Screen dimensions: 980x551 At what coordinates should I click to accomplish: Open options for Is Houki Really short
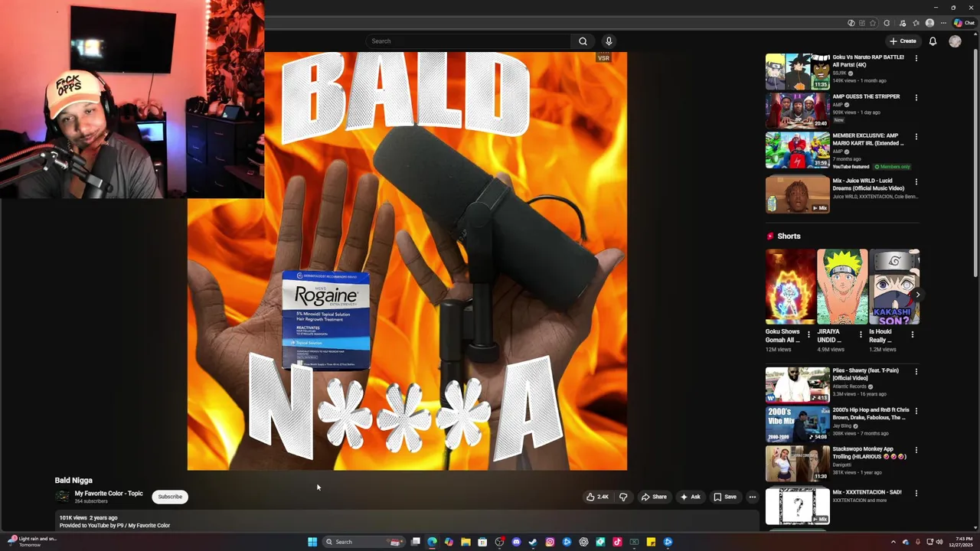[x=912, y=334]
